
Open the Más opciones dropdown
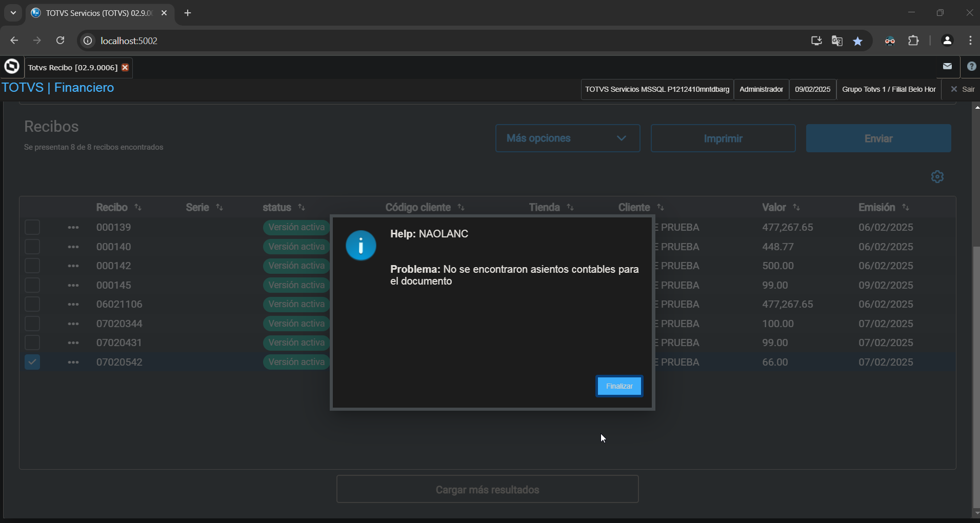pyautogui.click(x=568, y=138)
